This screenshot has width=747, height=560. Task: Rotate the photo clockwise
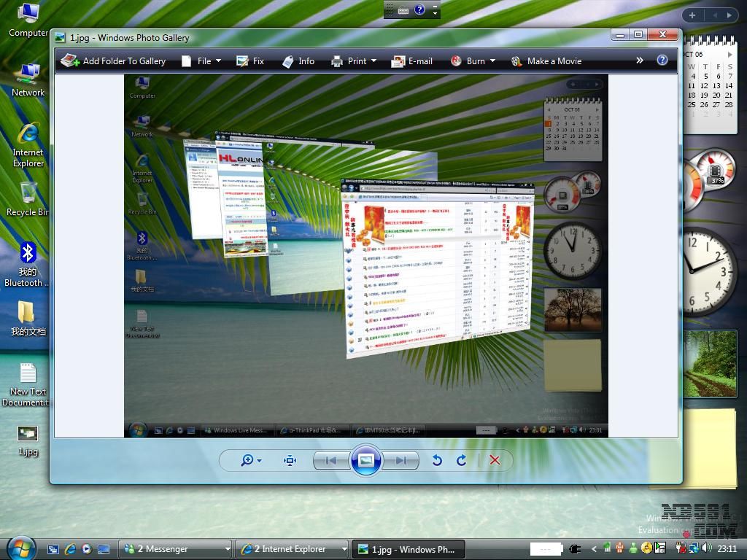pyautogui.click(x=461, y=460)
